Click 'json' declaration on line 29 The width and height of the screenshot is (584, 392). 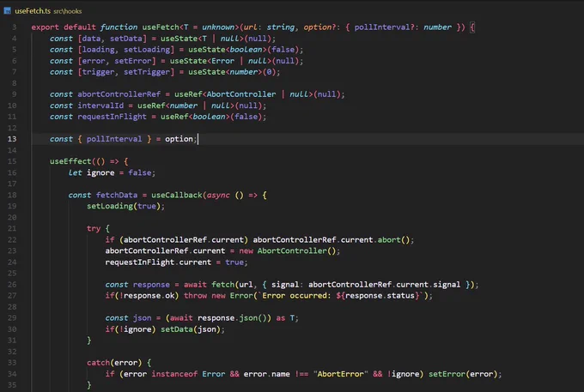coord(142,318)
